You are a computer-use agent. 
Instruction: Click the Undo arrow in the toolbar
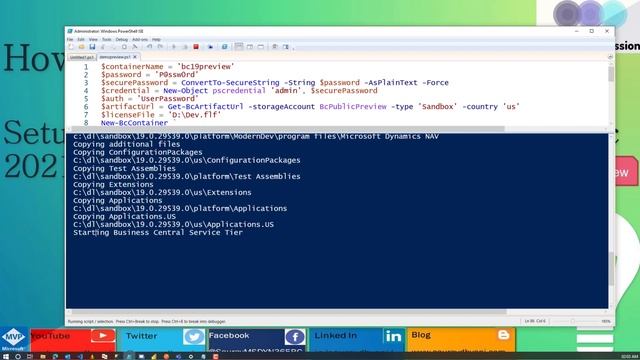click(149, 47)
